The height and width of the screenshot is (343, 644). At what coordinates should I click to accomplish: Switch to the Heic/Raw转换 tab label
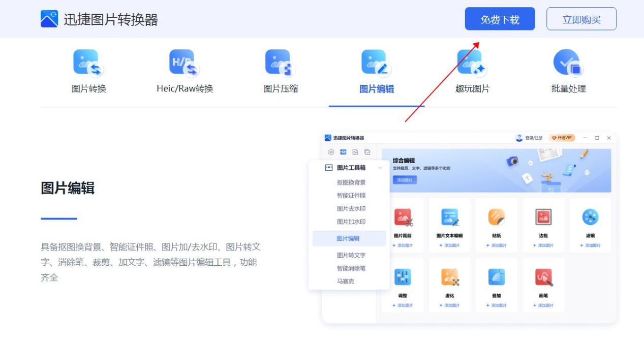[185, 89]
